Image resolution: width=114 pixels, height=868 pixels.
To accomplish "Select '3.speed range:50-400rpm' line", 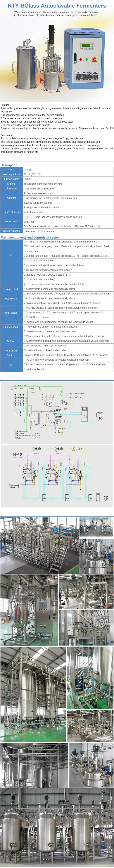I will [38, 203].
